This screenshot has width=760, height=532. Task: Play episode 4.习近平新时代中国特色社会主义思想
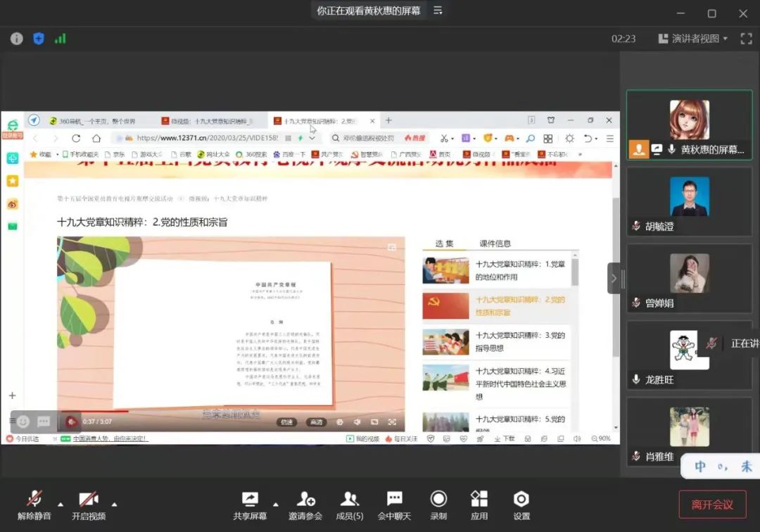point(496,382)
